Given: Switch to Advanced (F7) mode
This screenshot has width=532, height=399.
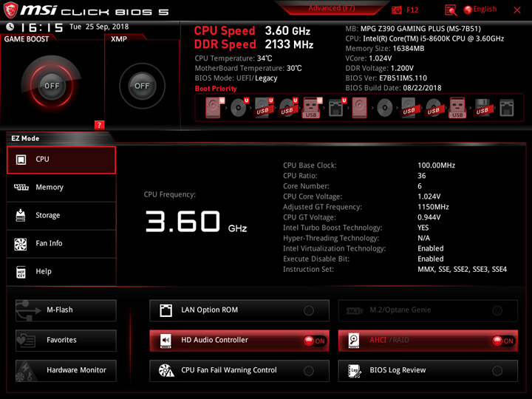Looking at the screenshot, I should 332,8.
